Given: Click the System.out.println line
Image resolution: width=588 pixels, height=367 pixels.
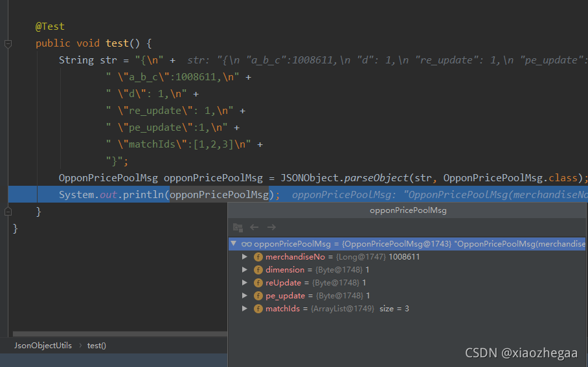Looking at the screenshot, I should [169, 195].
